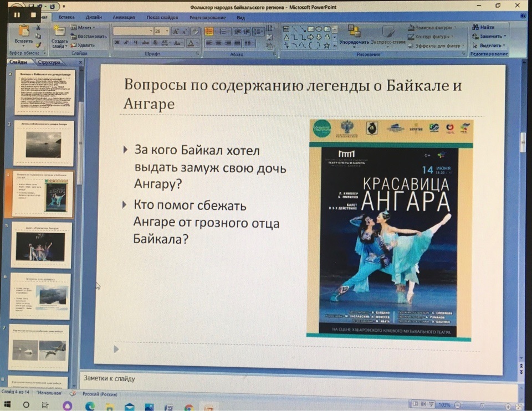Click the Create Slide (Создать слайд) icon

coord(59,32)
